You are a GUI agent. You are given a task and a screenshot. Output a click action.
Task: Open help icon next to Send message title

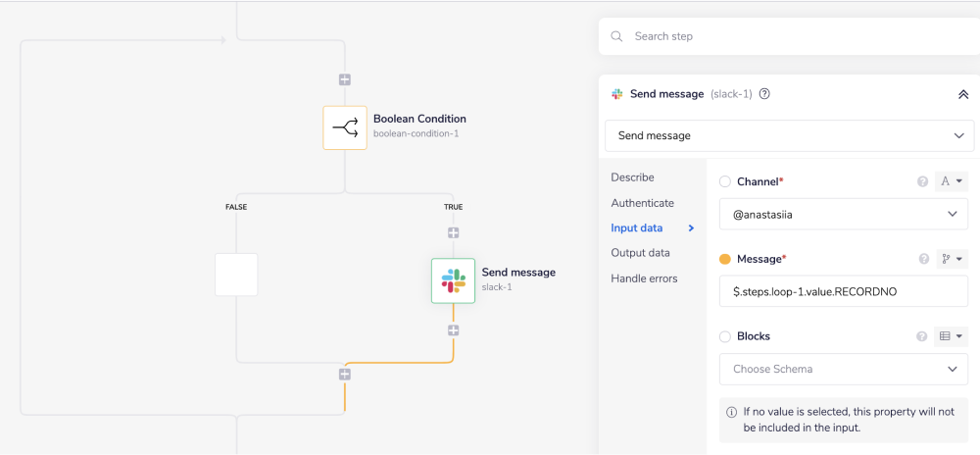[x=764, y=94]
